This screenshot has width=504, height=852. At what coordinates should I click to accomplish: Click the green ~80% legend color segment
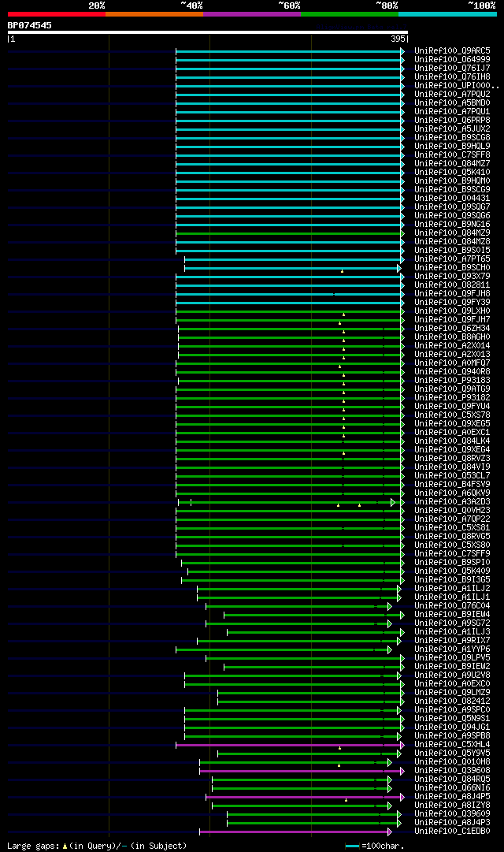point(350,14)
